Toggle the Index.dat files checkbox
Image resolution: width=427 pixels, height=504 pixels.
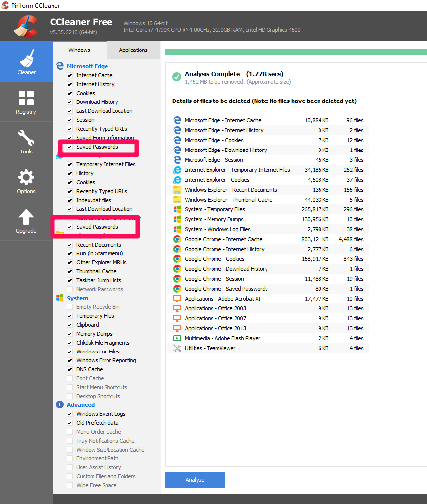click(70, 200)
